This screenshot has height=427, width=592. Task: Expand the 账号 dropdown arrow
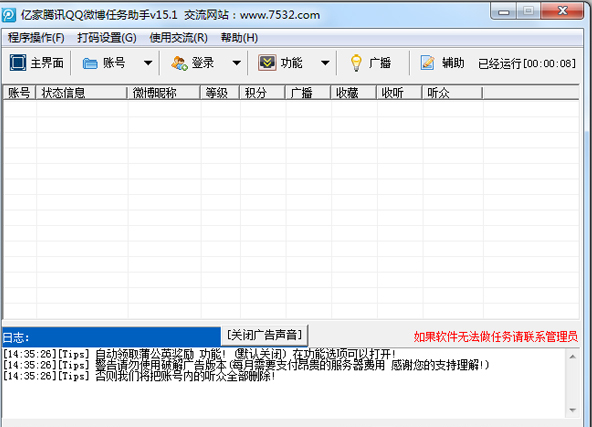tap(148, 63)
